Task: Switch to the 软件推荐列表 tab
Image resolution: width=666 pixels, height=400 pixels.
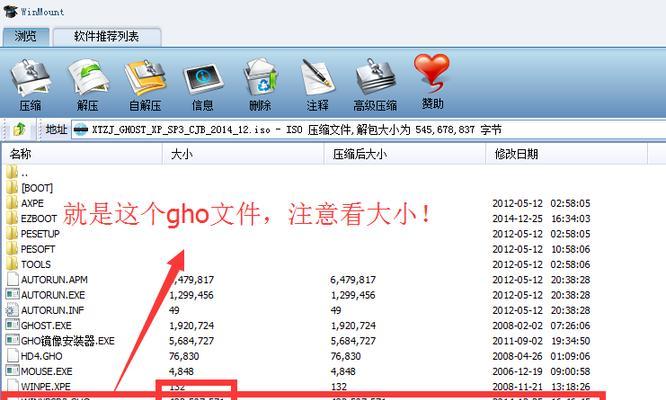Action: (x=107, y=37)
